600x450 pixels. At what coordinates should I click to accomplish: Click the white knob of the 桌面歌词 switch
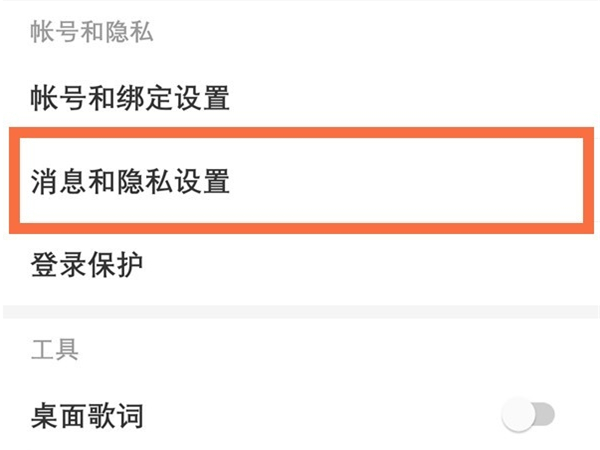(x=518, y=416)
